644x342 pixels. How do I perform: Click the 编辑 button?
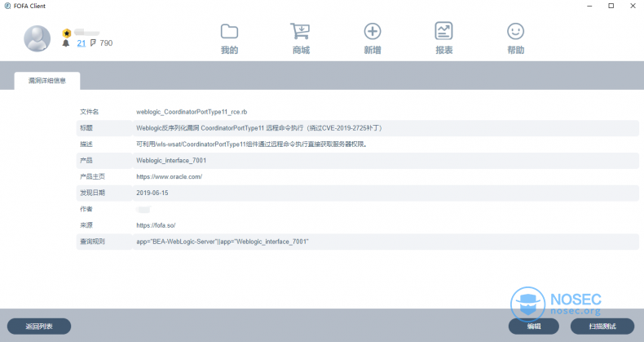pos(533,326)
